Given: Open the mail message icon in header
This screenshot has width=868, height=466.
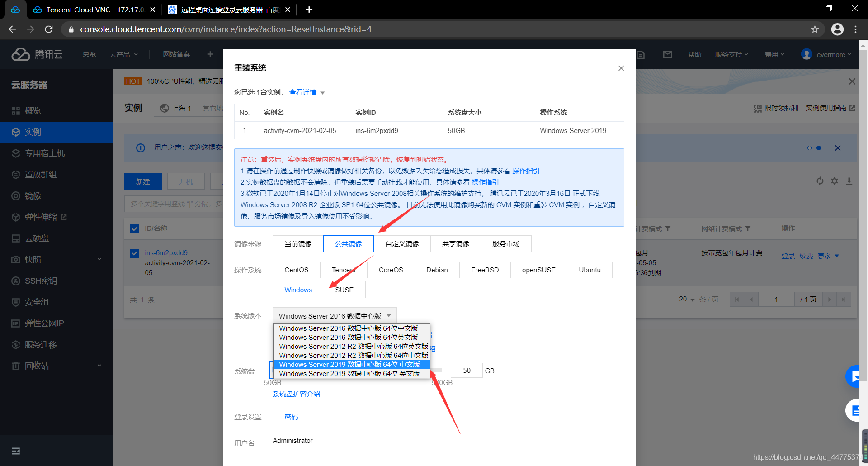Looking at the screenshot, I should (x=668, y=54).
